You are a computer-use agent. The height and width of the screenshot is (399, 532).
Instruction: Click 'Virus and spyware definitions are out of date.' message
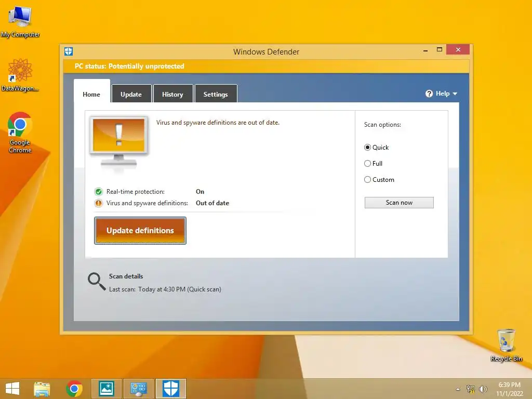(x=218, y=123)
